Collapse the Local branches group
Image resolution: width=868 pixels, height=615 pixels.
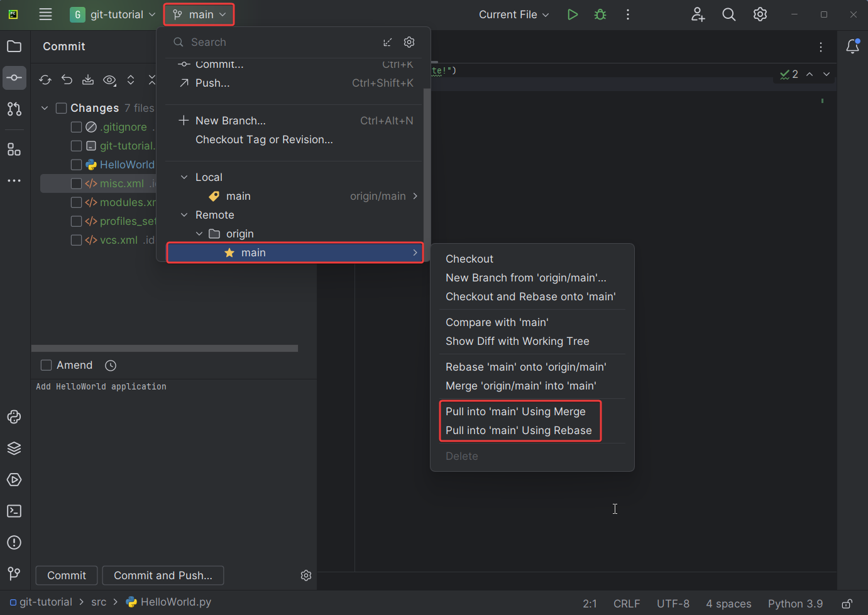pos(184,177)
